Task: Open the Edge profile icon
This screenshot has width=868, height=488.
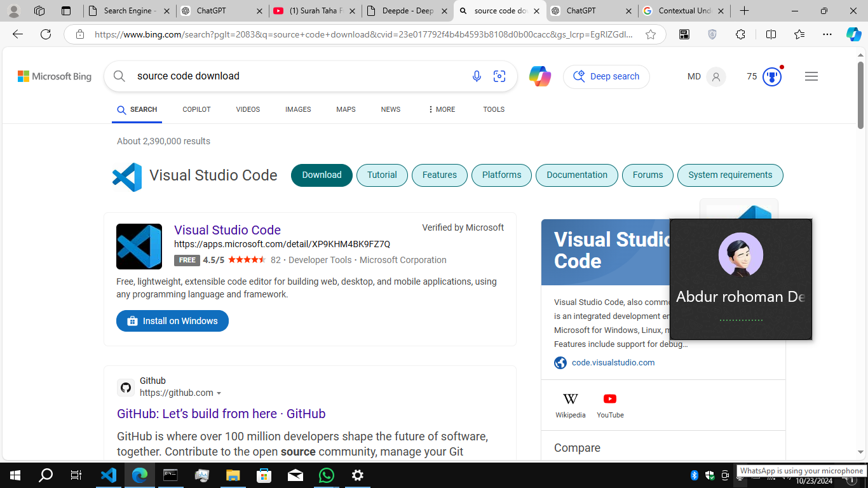Action: (13, 11)
